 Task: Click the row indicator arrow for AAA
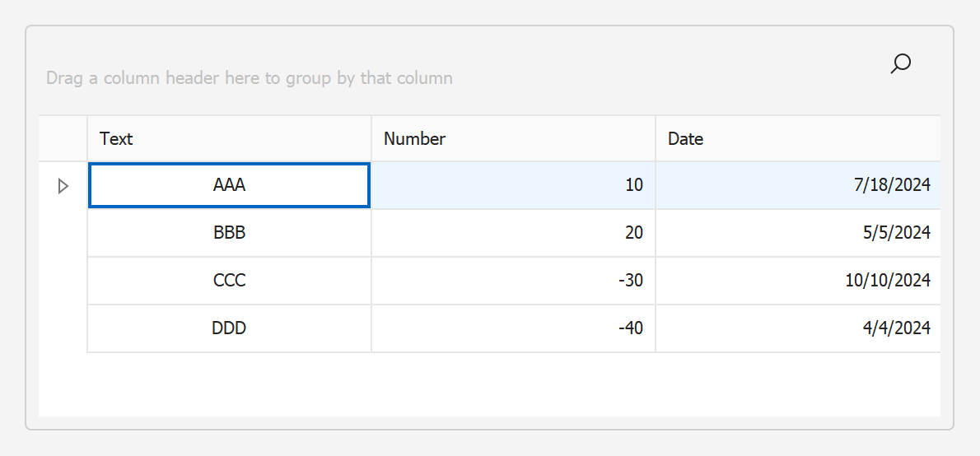[63, 186]
